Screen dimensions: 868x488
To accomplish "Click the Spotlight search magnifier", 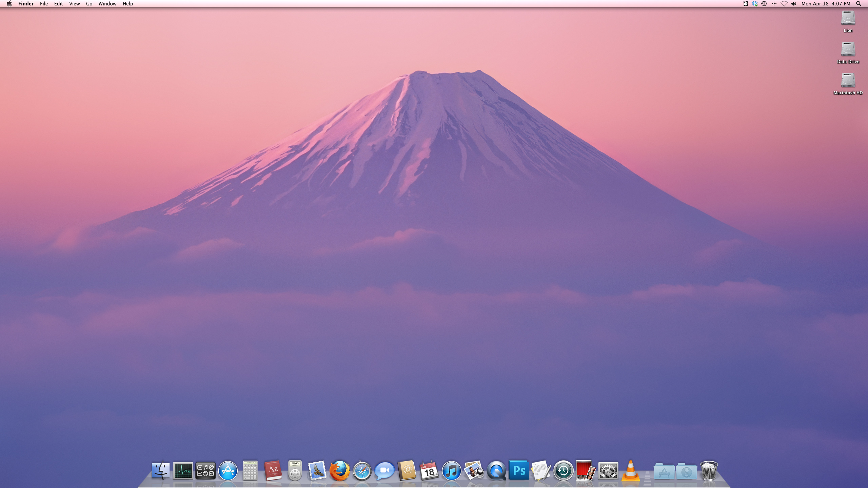I will coord(859,4).
